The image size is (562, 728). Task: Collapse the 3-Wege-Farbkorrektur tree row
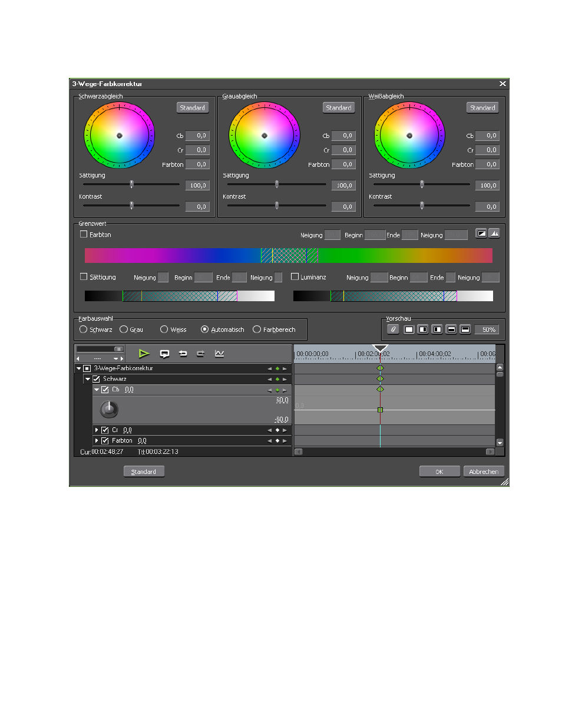coord(78,368)
